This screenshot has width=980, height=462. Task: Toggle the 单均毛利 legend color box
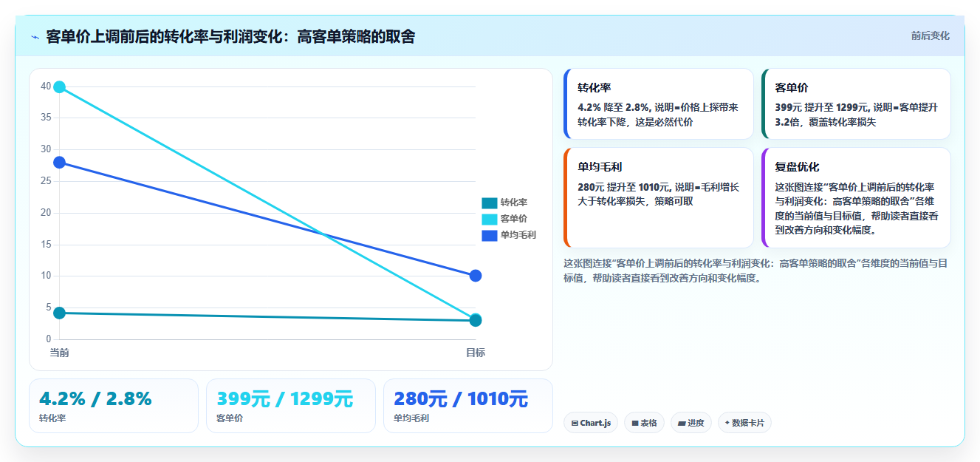(489, 235)
